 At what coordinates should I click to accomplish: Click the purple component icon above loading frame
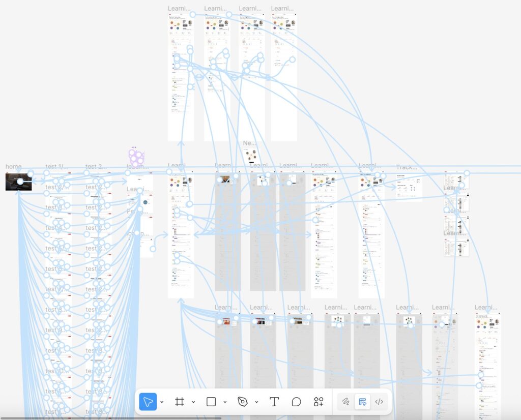point(136,157)
